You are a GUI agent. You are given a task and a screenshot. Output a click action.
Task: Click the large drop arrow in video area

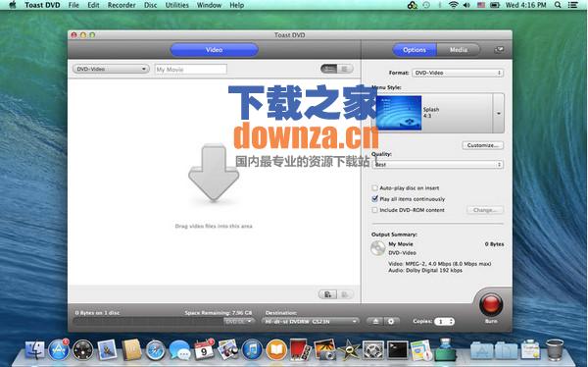click(214, 174)
